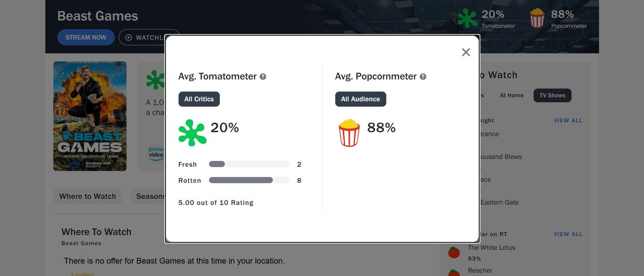
Task: Select the All Critics filter
Action: click(x=199, y=99)
